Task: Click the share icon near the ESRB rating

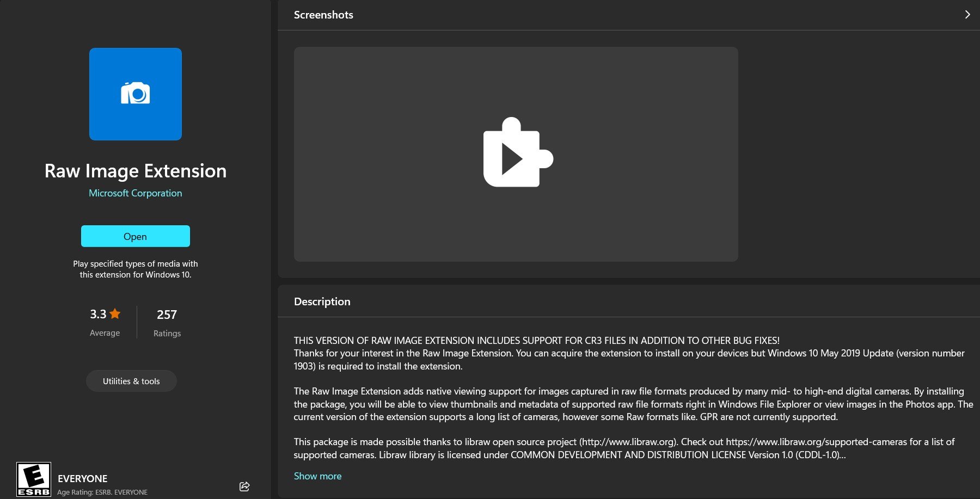Action: (244, 486)
